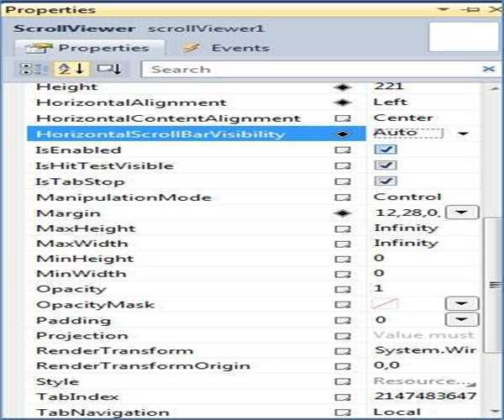Click the OpacityMask property marker

343,305
